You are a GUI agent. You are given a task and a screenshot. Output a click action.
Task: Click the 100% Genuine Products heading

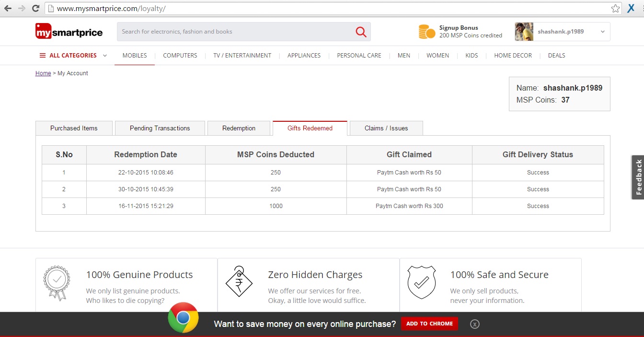click(x=139, y=275)
